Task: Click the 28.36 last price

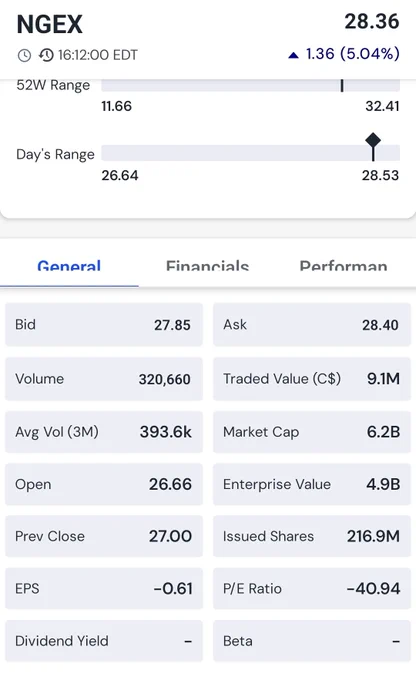Action: coord(372,22)
